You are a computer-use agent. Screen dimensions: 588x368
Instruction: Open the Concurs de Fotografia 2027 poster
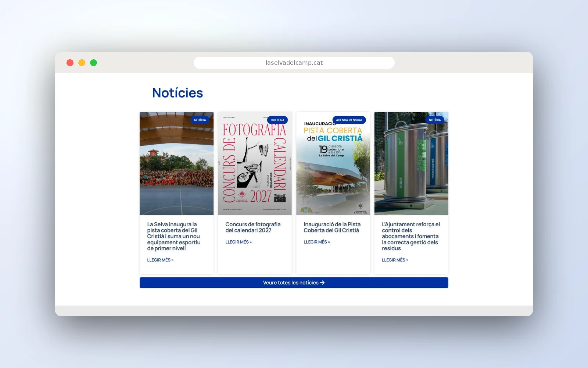tap(255, 164)
